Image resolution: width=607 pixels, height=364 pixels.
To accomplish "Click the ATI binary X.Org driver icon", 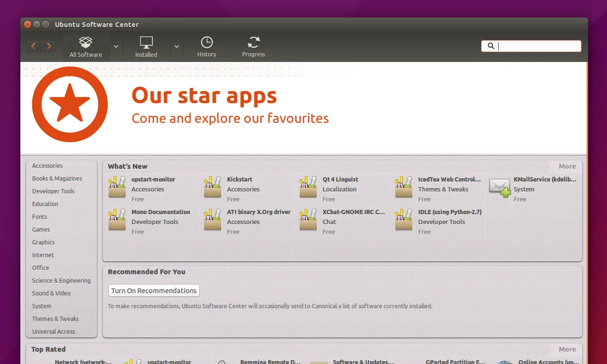I will pyautogui.click(x=212, y=220).
